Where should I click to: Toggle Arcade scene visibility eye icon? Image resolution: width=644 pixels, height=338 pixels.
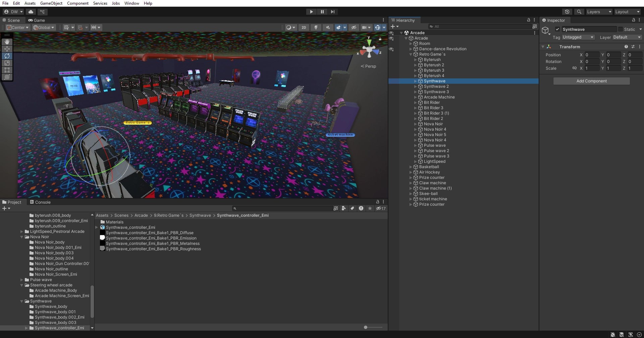click(x=391, y=33)
